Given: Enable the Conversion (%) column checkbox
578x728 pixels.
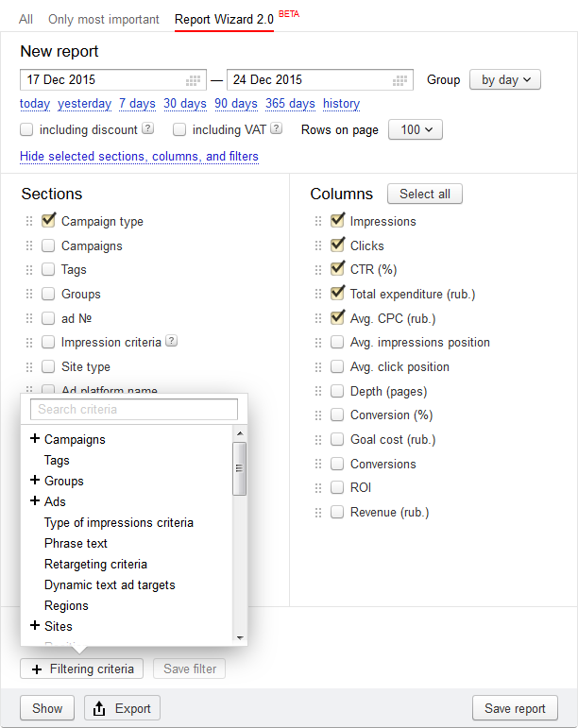Looking at the screenshot, I should (337, 415).
